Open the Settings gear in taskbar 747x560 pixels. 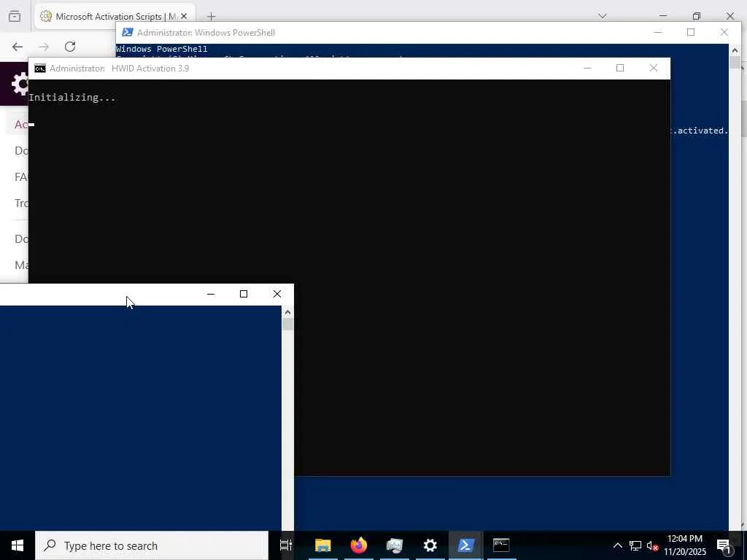coord(430,545)
